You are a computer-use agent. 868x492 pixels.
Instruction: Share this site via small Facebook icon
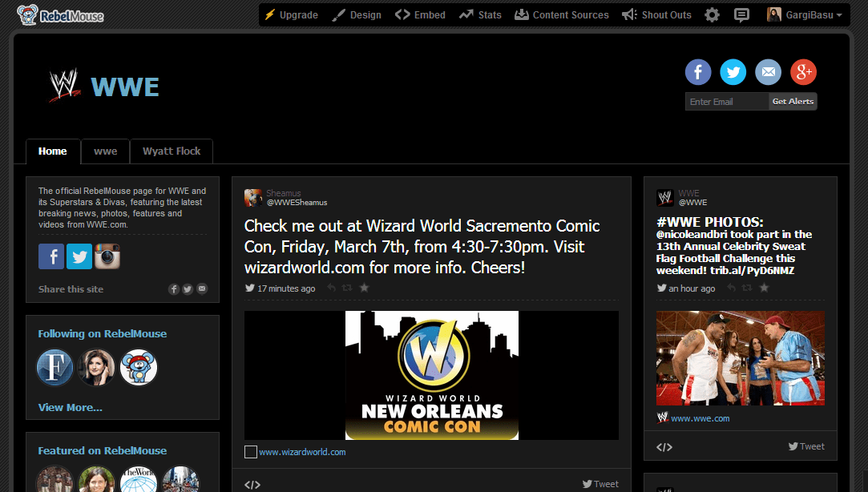point(174,289)
